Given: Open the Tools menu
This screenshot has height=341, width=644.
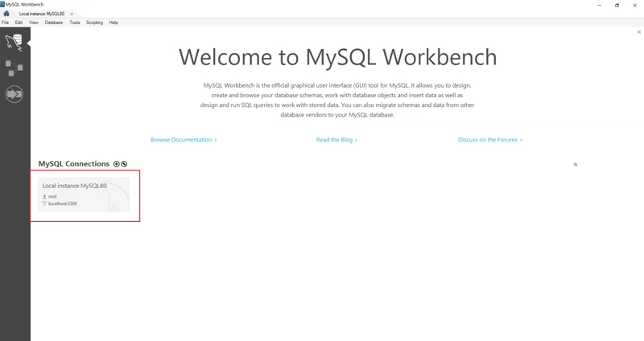Looking at the screenshot, I should 75,23.
